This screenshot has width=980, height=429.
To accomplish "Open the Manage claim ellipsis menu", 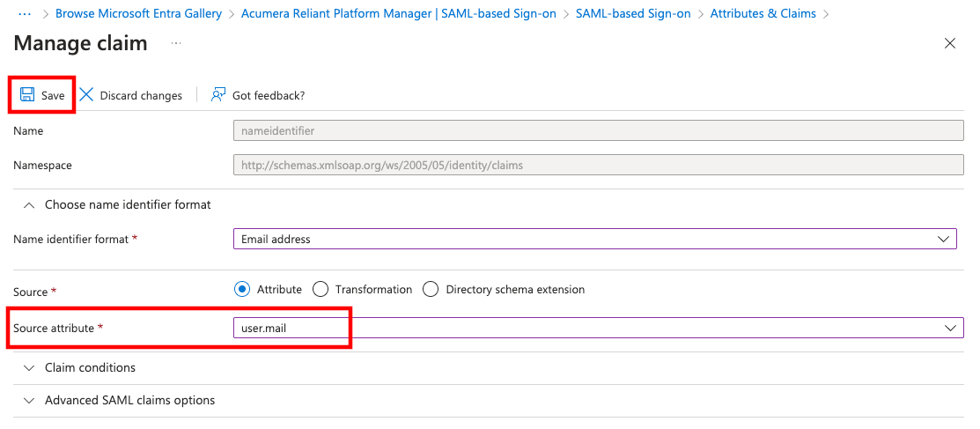I will [176, 43].
